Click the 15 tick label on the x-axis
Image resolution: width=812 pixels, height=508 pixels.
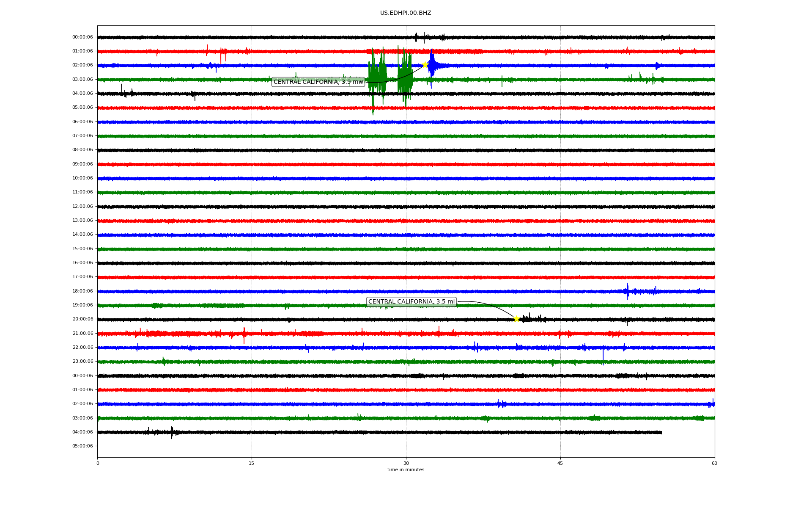tap(252, 463)
